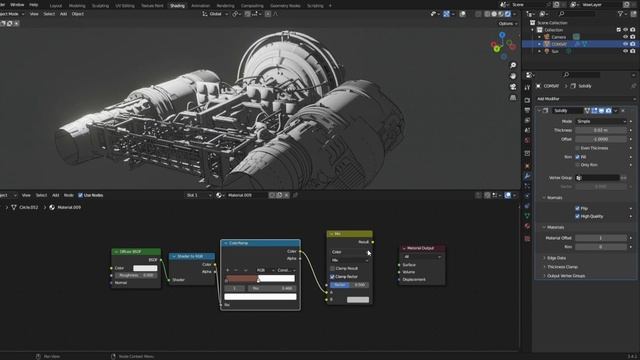Switch to Shading workspace tab
This screenshot has width=640, height=360.
pos(177,6)
